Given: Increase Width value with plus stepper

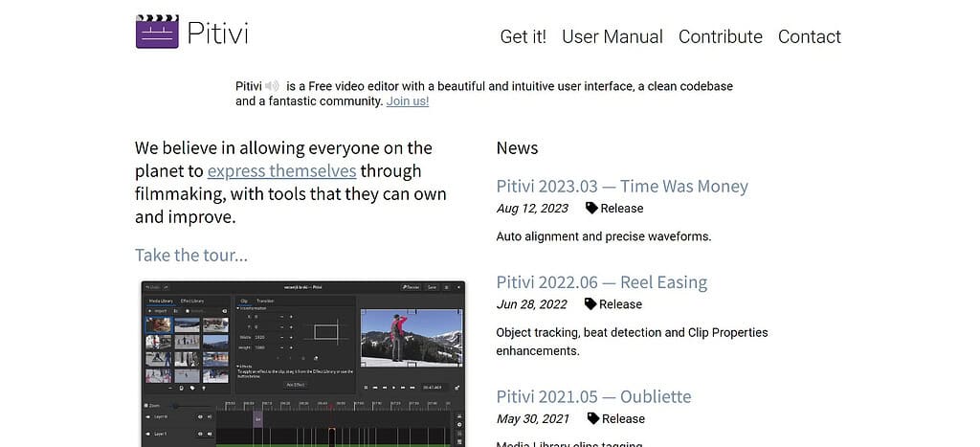Looking at the screenshot, I should pyautogui.click(x=291, y=337).
